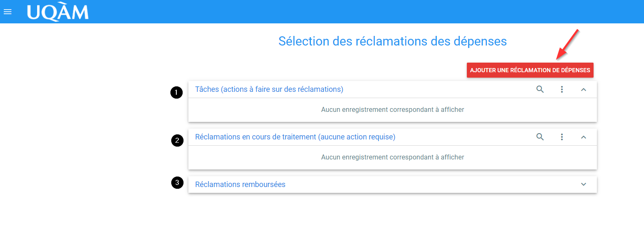Expand the Réclamations remboursées section

584,185
